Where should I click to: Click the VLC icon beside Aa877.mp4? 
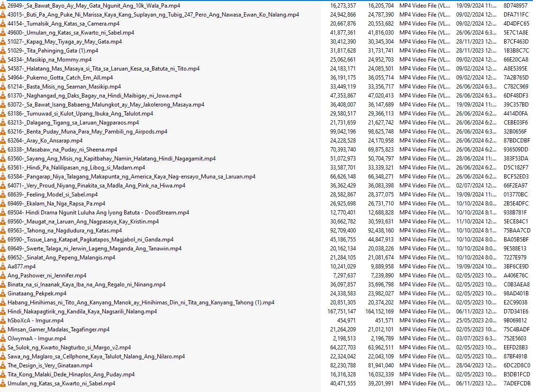pos(3,267)
